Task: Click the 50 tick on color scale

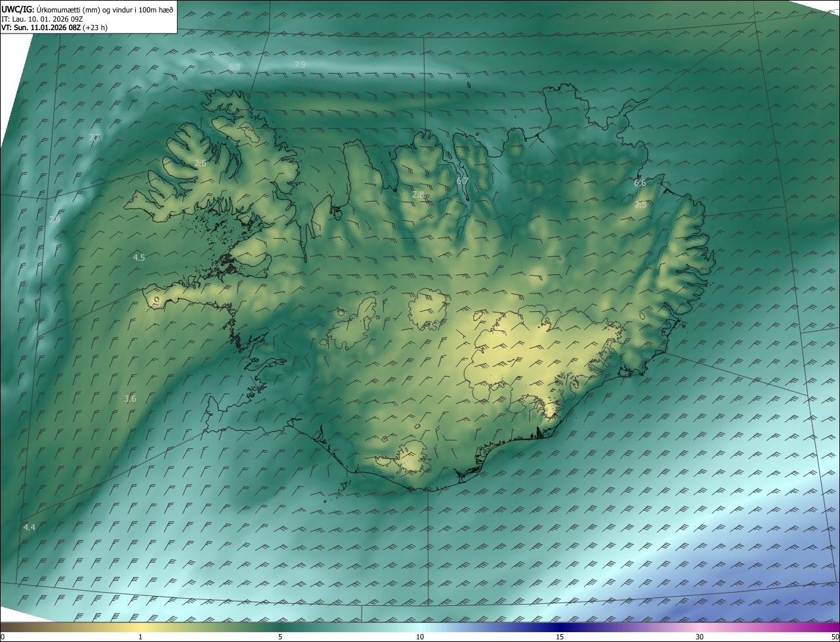Action: click(x=835, y=637)
